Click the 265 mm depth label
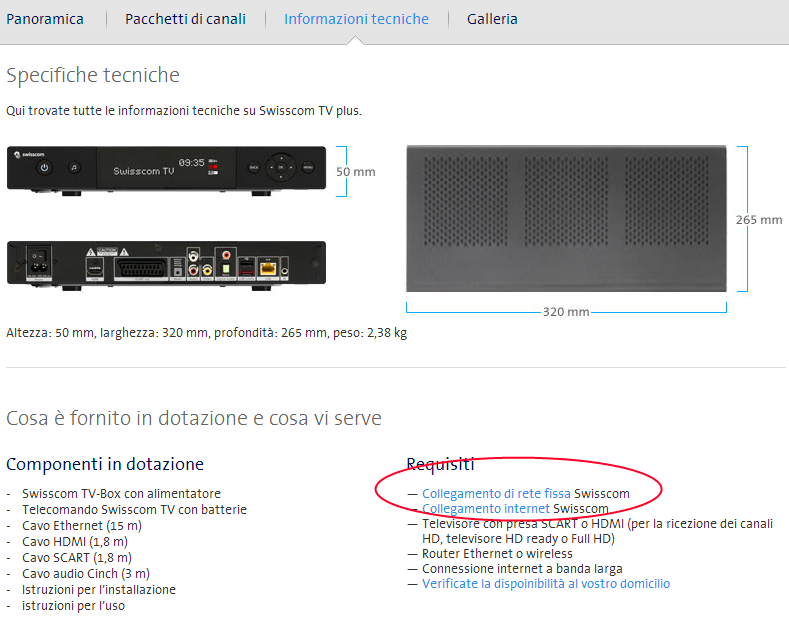789x639 pixels. click(x=759, y=220)
